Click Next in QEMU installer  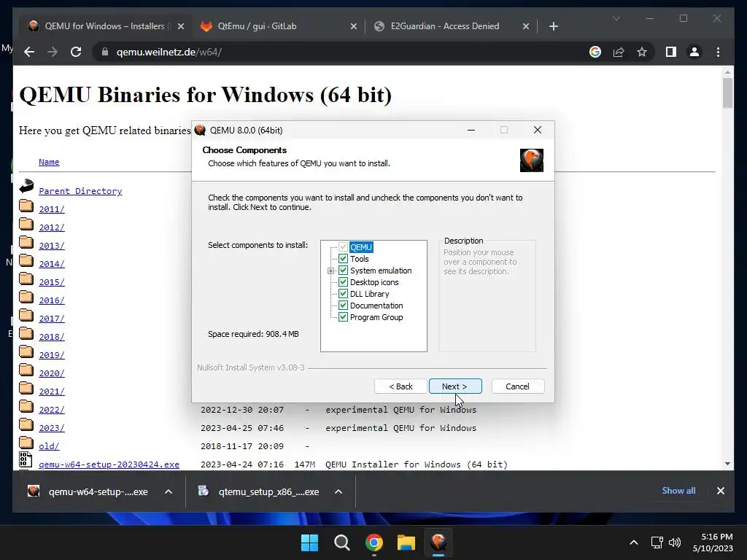[x=455, y=386]
